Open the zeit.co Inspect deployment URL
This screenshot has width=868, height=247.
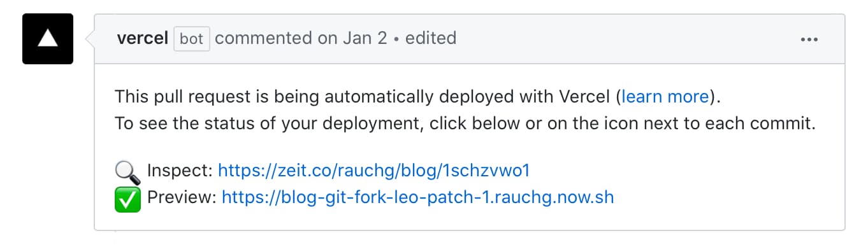374,171
